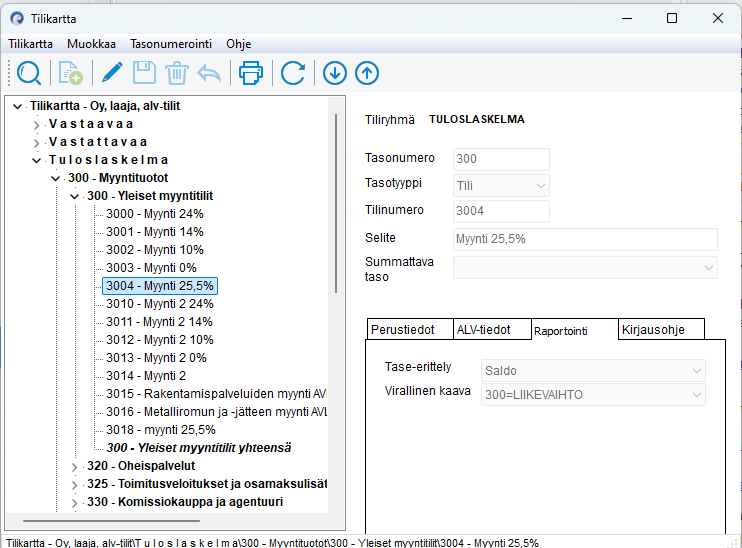Select account 3012 - Myynti 2 10%

[x=160, y=340]
